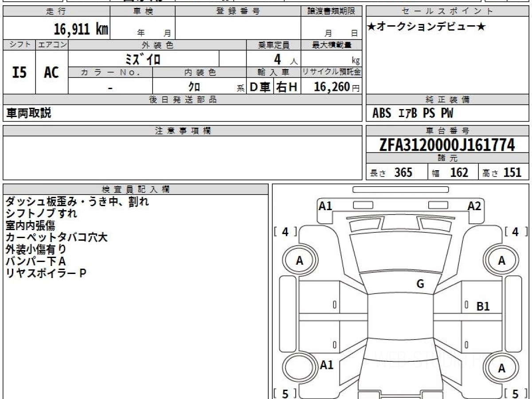Click the 車両取説 entry
Viewport: 532px width, 399px height.
(x=28, y=113)
